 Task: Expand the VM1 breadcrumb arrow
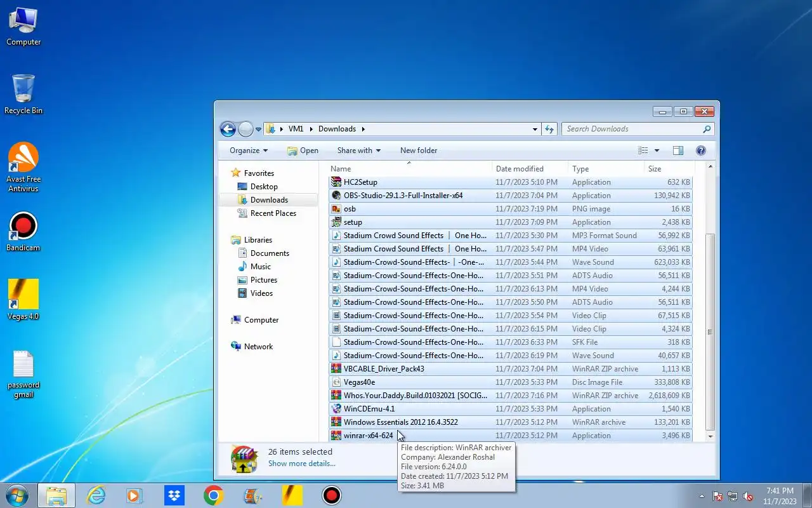(x=311, y=129)
